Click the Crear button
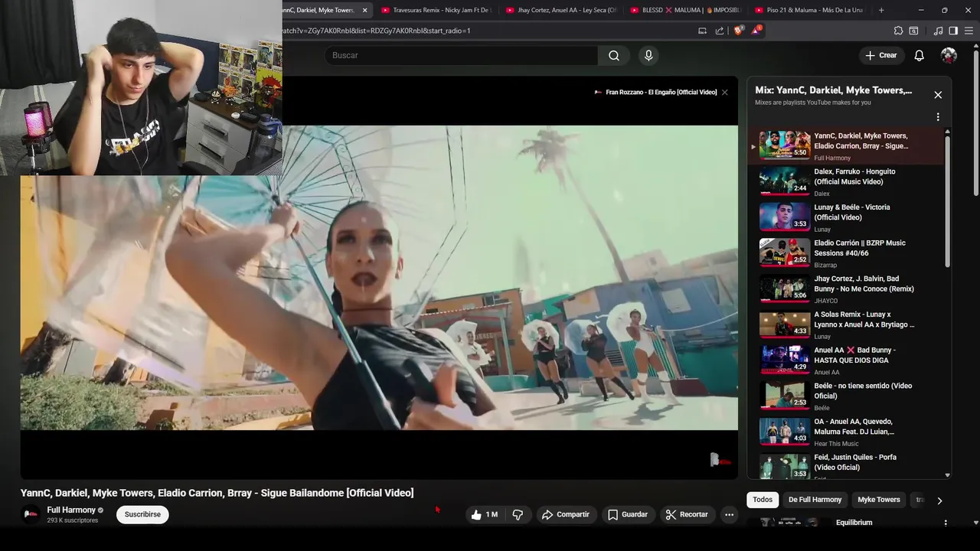Screen dimensions: 980x551 880,55
